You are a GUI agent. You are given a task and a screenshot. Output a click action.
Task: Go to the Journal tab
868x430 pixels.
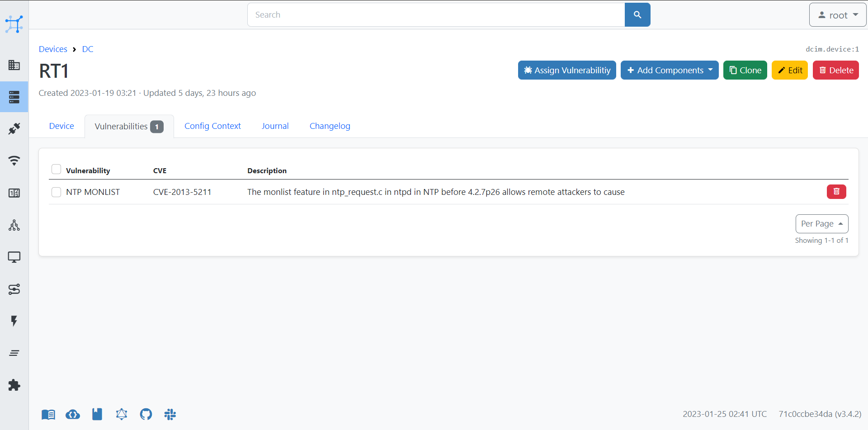[275, 126]
